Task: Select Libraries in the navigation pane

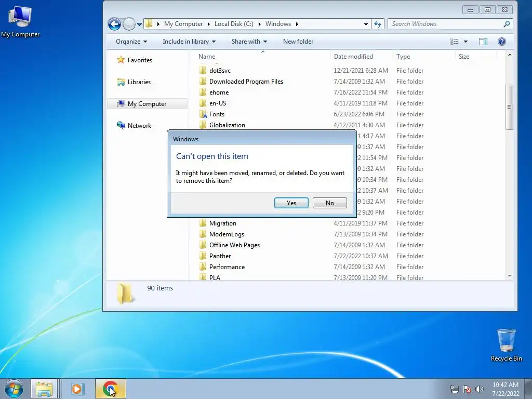Action: point(139,82)
